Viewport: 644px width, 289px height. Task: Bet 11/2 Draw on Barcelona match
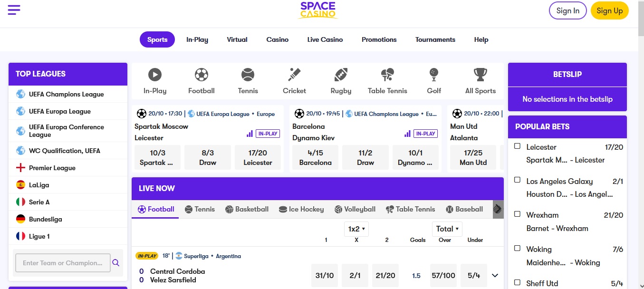(x=365, y=157)
